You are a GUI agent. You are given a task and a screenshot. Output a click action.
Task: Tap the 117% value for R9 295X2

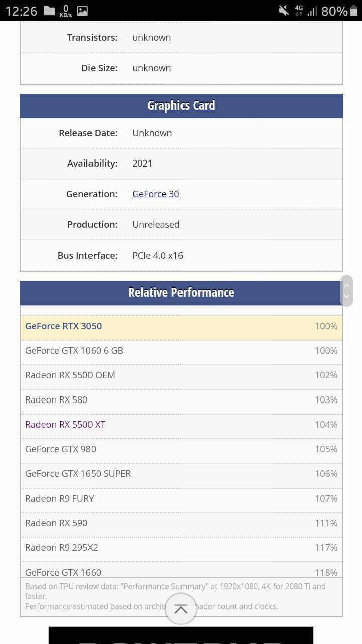(x=326, y=547)
